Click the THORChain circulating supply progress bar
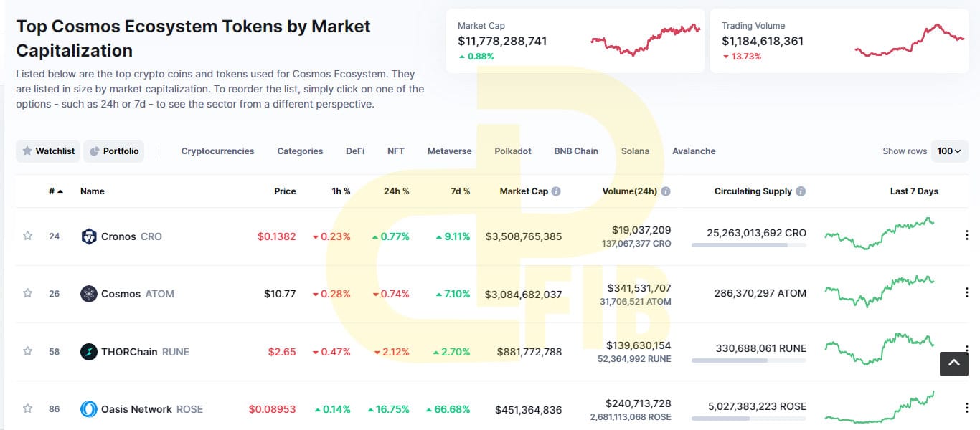The width and height of the screenshot is (980, 430). click(749, 360)
